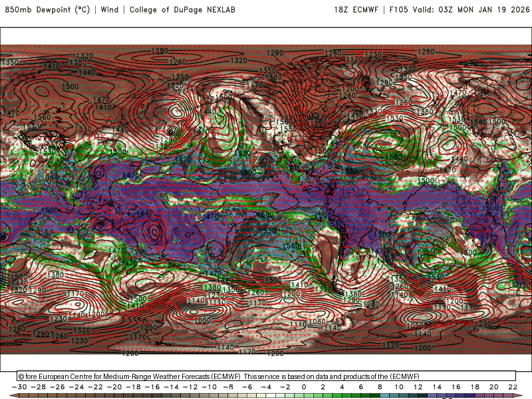The height and width of the screenshot is (399, 532).
Task: Click the -22 value on the color scale
Action: click(x=95, y=387)
